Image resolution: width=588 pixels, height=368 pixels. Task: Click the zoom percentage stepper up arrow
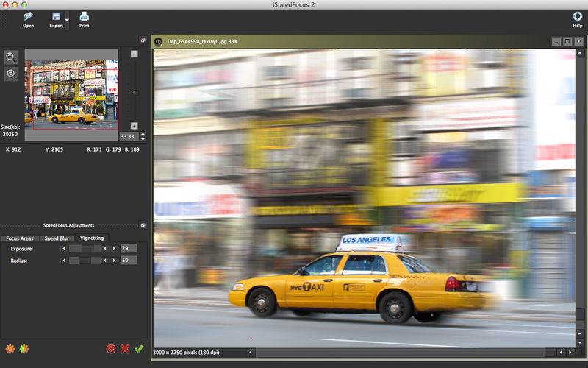point(142,134)
